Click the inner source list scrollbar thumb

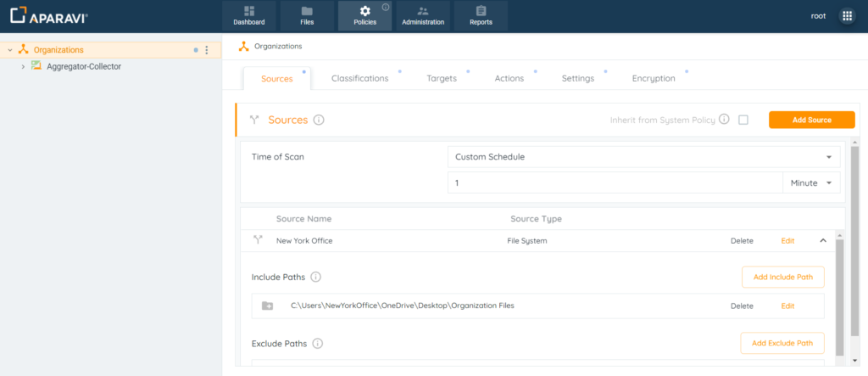tap(839, 297)
